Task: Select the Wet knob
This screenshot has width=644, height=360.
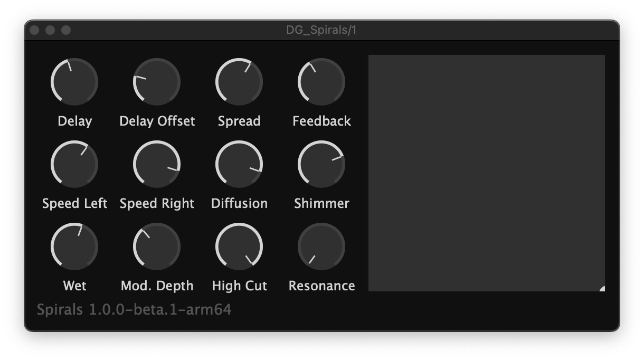Action: click(x=74, y=247)
